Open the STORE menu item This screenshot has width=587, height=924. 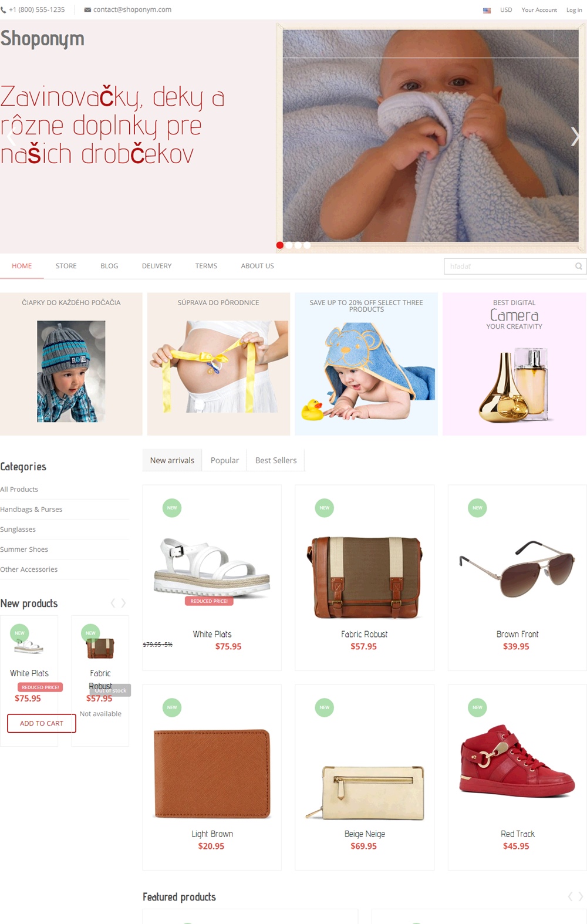coord(66,266)
